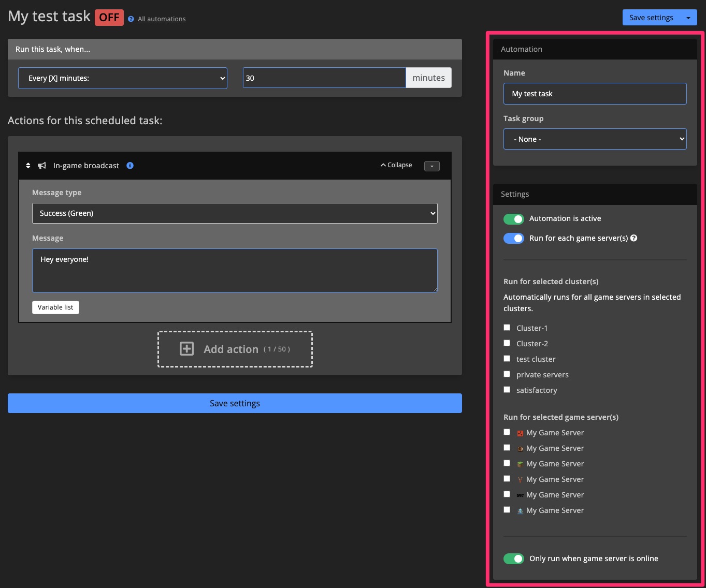Click the orange V game server icon
This screenshot has height=588, width=706.
pos(520,479)
